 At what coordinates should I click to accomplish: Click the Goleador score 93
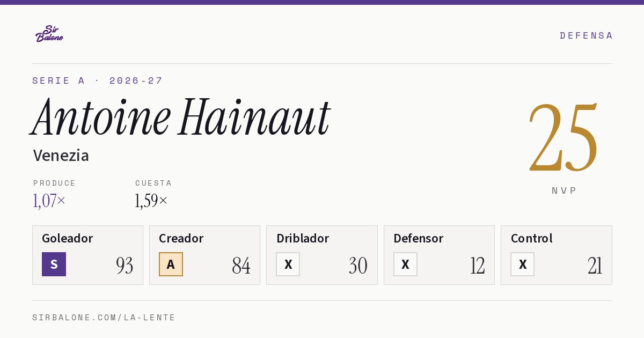[125, 266]
